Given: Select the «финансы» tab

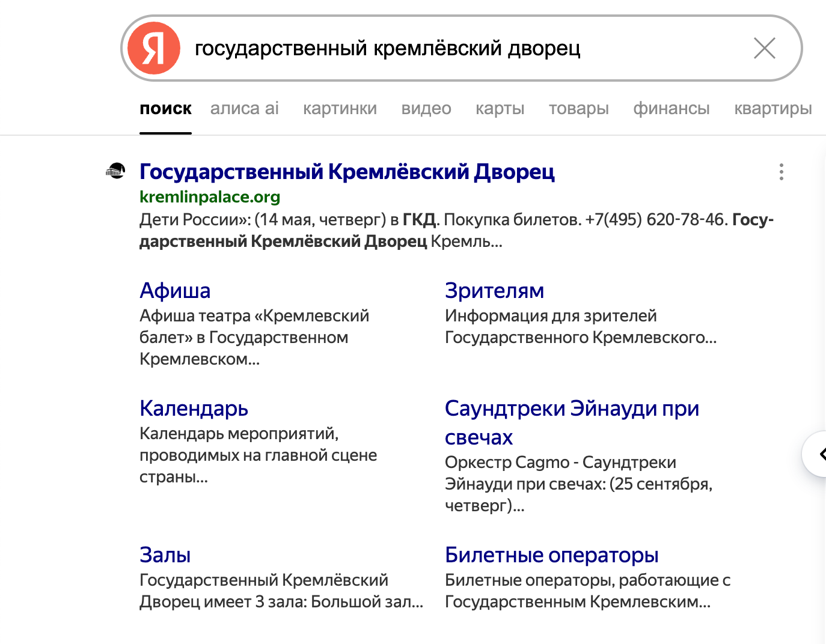Looking at the screenshot, I should [671, 109].
